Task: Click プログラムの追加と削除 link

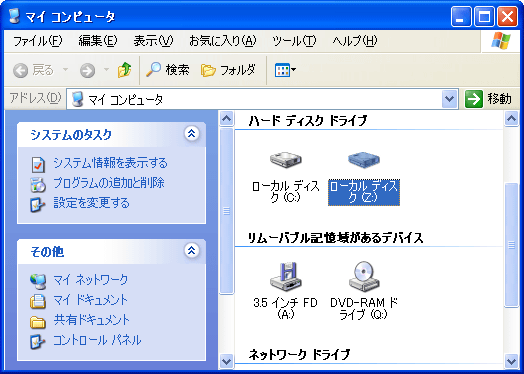Action: click(x=109, y=183)
